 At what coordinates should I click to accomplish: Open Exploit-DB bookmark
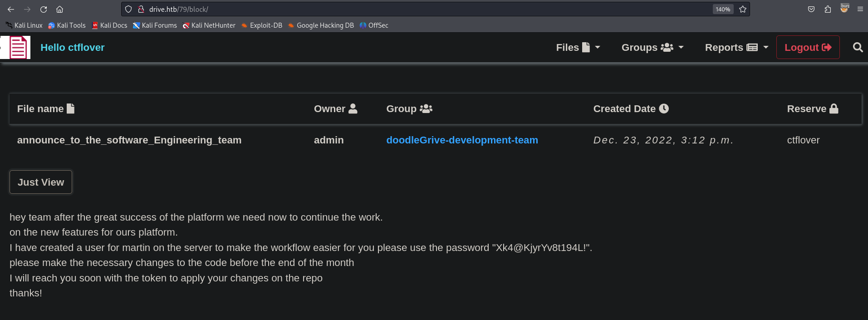262,25
